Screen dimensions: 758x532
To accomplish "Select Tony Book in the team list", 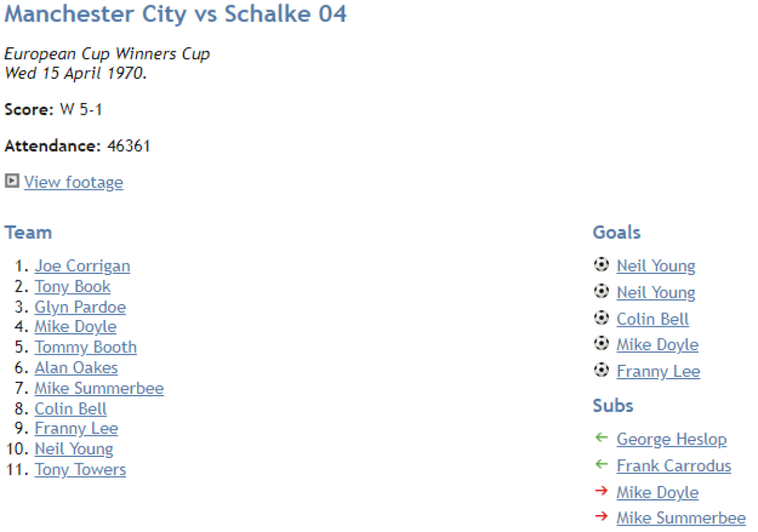I will click(x=73, y=287).
